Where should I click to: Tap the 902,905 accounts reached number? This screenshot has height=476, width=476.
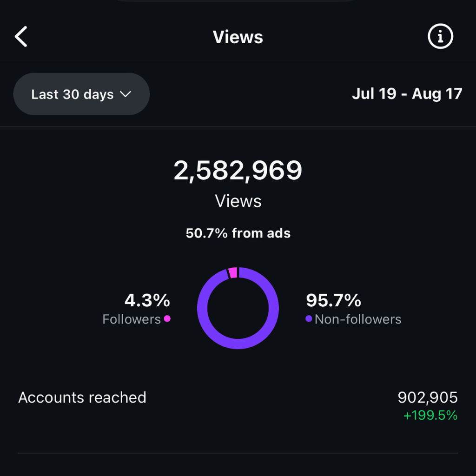click(x=428, y=398)
